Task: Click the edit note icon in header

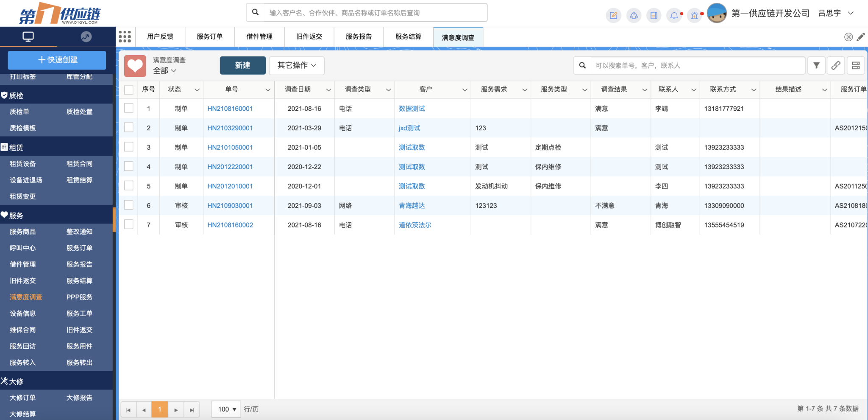Action: tap(613, 16)
